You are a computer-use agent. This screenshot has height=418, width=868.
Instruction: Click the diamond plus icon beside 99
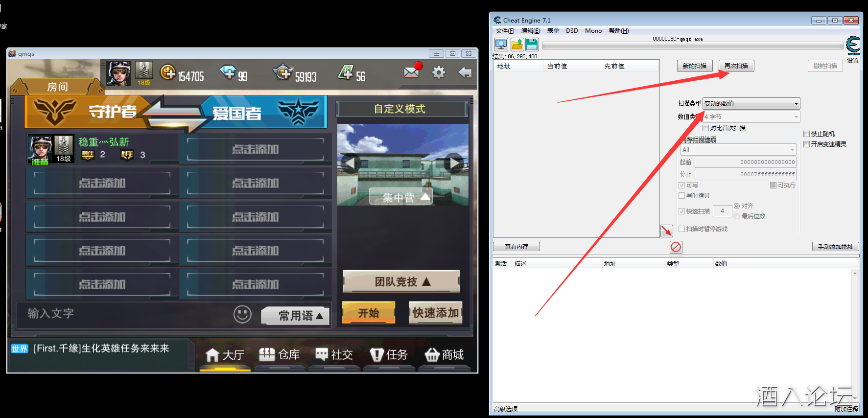[x=228, y=72]
